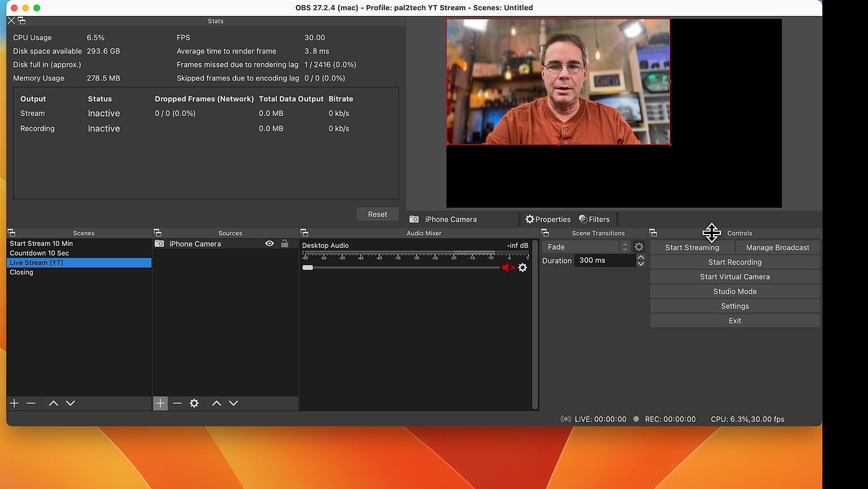
Task: Move selected source up with arrow icon
Action: pyautogui.click(x=216, y=403)
